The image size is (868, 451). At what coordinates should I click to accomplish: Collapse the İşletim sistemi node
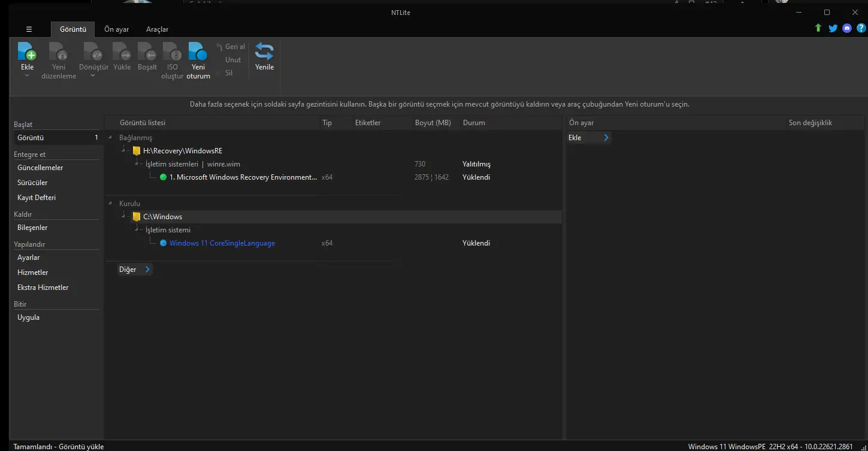click(x=137, y=230)
